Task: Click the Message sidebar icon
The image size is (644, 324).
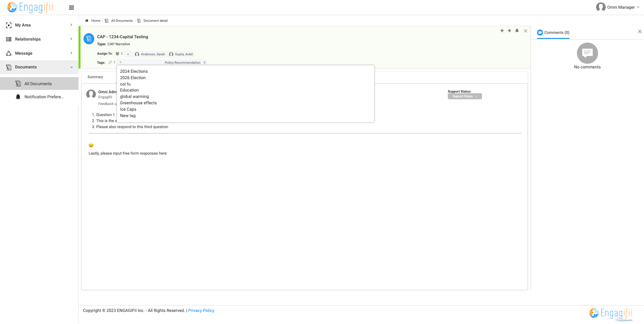Action: coord(9,53)
